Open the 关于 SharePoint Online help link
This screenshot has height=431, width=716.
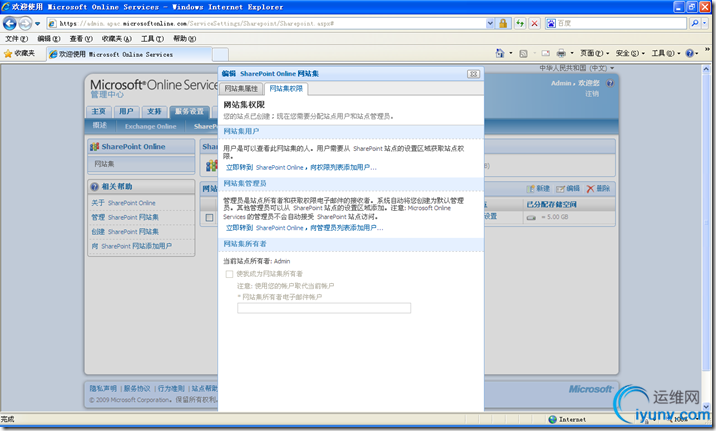tap(123, 203)
